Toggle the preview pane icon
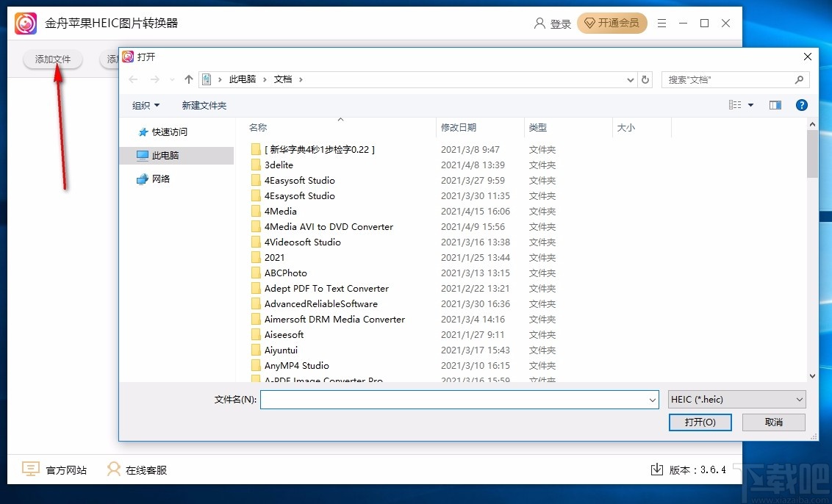Screen dimensions: 832x504 click(775, 105)
